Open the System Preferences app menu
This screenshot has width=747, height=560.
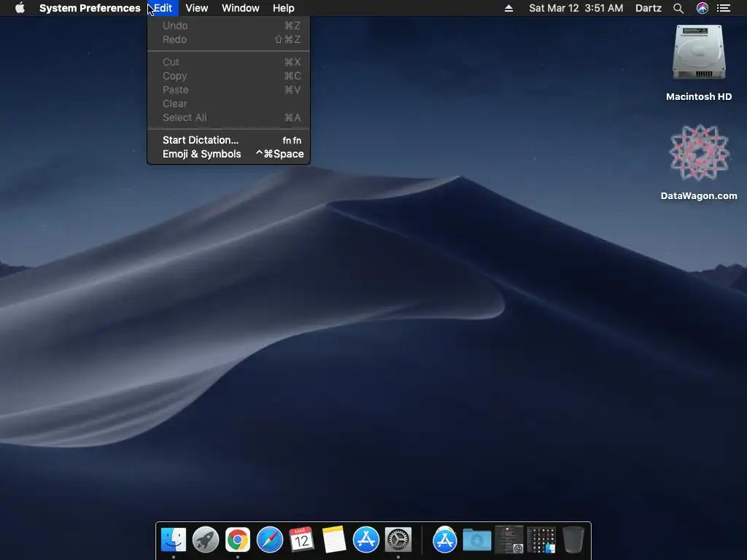[x=90, y=8]
